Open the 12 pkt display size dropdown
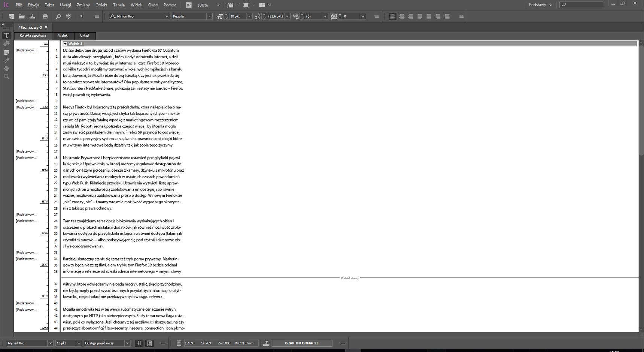The width and height of the screenshot is (644, 352). click(79, 343)
